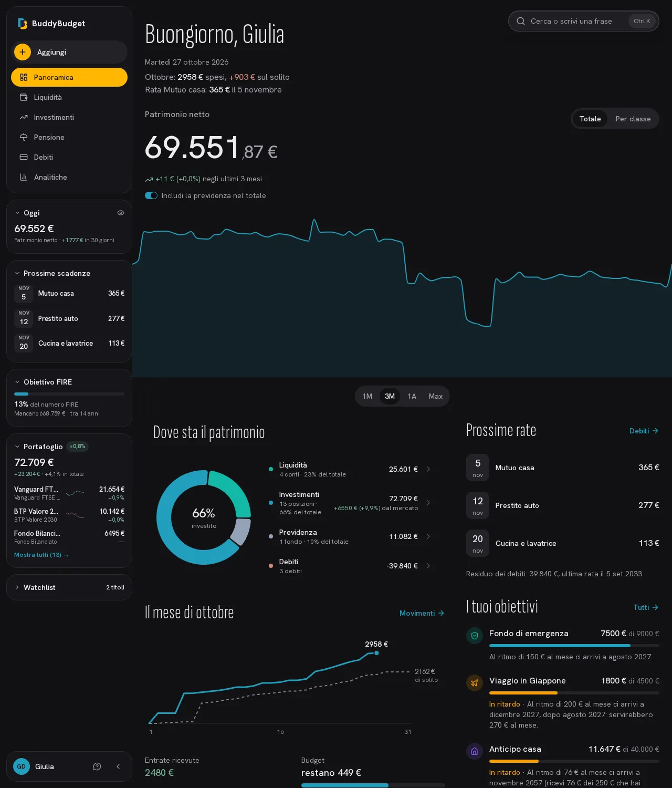Collapse the Portafoglio panel
The image size is (672, 788).
pyautogui.click(x=17, y=447)
